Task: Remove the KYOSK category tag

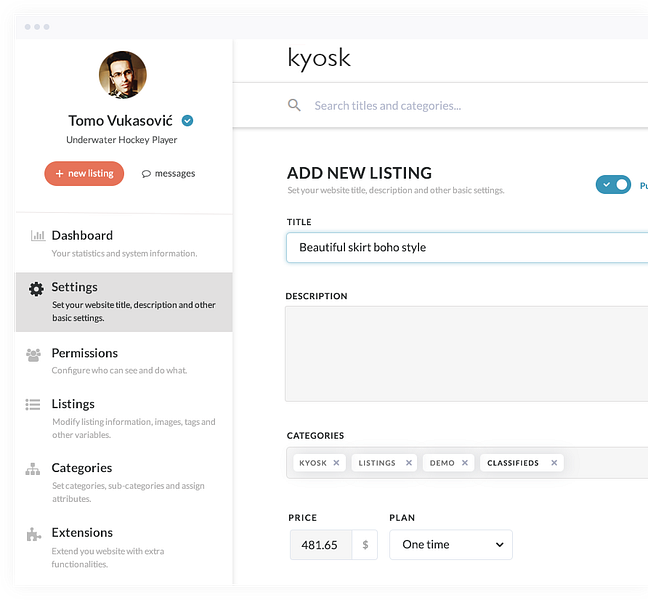Action: 336,462
